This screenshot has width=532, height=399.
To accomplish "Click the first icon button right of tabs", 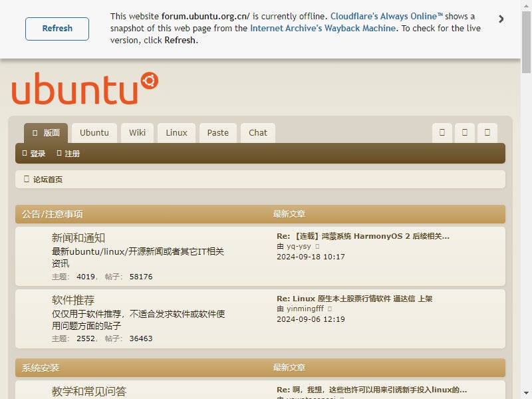I will [442, 132].
